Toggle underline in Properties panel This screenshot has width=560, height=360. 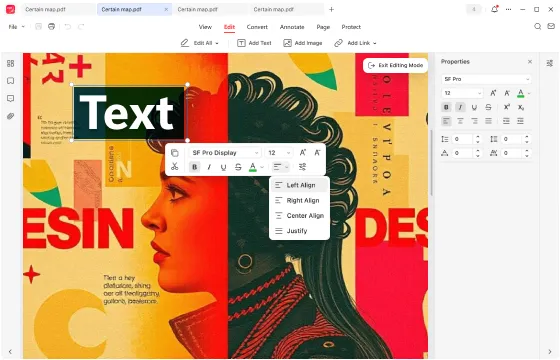[474, 107]
